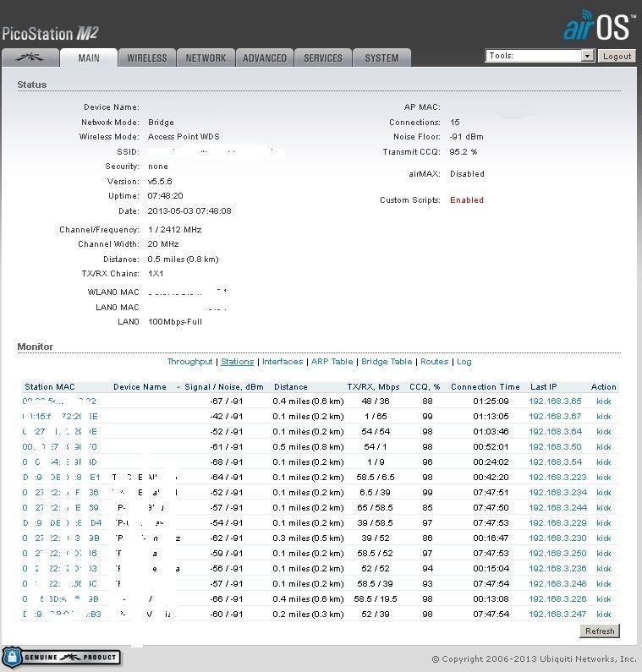The width and height of the screenshot is (642, 672).
Task: Switch to the NETWORK tab
Action: 206,58
